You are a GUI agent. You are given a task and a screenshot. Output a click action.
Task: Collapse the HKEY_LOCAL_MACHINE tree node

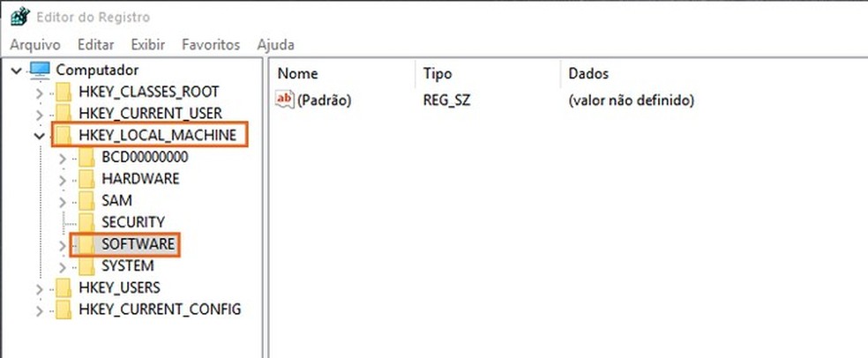click(39, 136)
